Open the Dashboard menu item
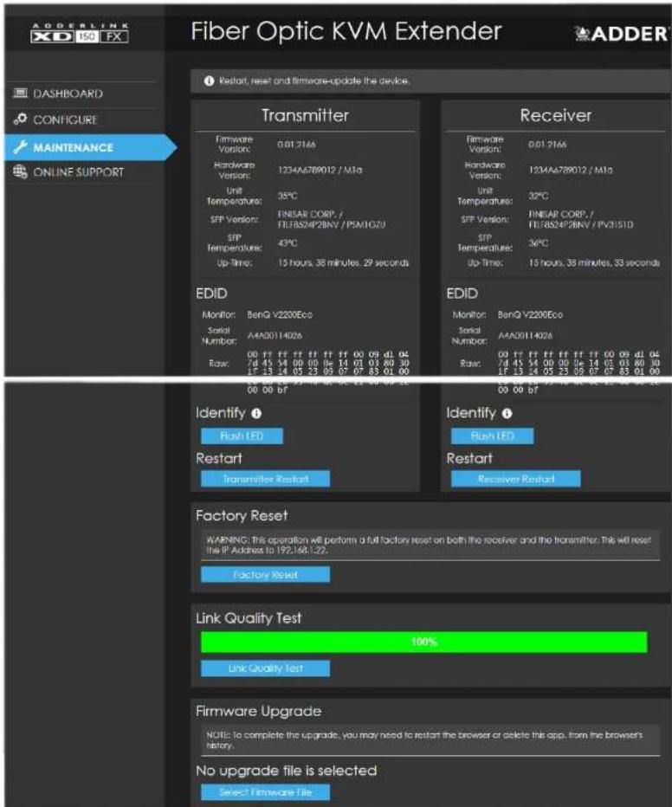Screen dimensions: 672x807 68,94
